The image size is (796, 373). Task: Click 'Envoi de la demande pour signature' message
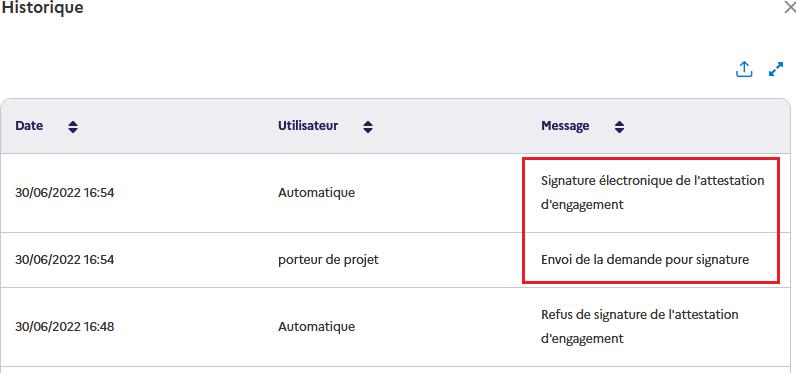645,260
